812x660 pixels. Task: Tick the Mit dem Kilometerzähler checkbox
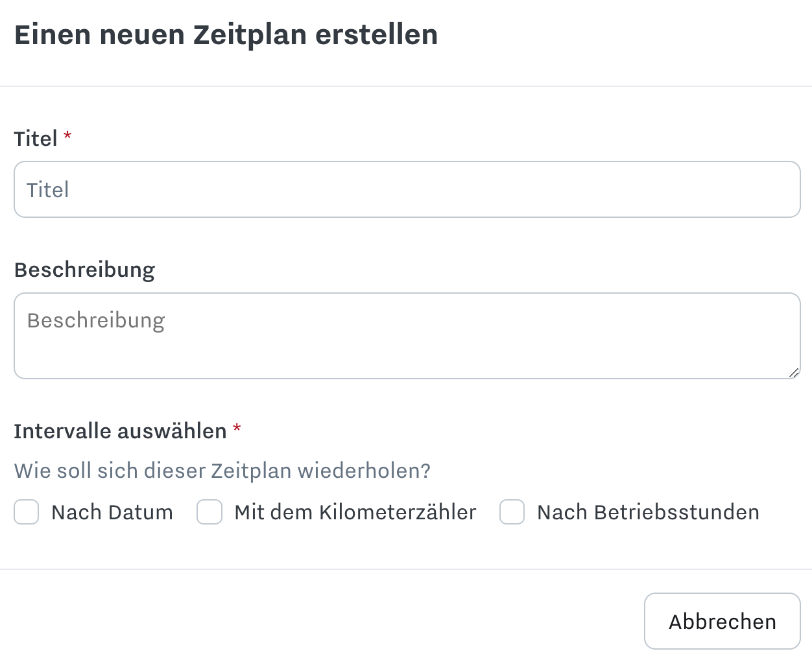point(209,512)
